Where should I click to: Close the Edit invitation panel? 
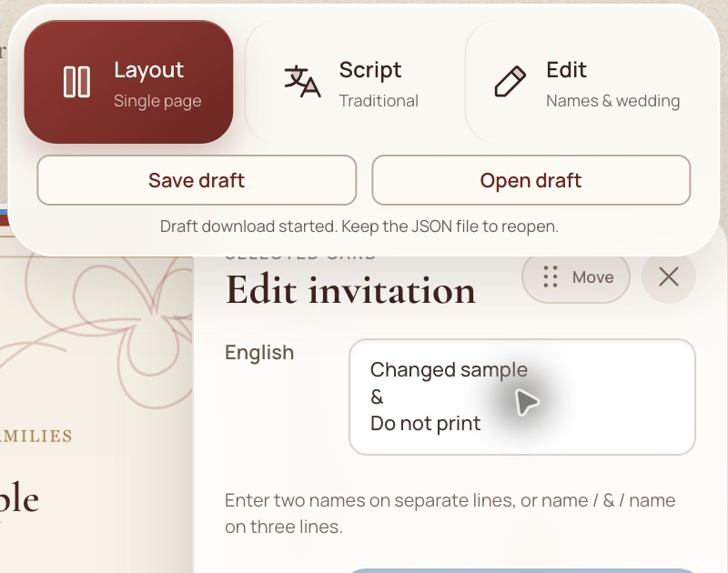(669, 277)
